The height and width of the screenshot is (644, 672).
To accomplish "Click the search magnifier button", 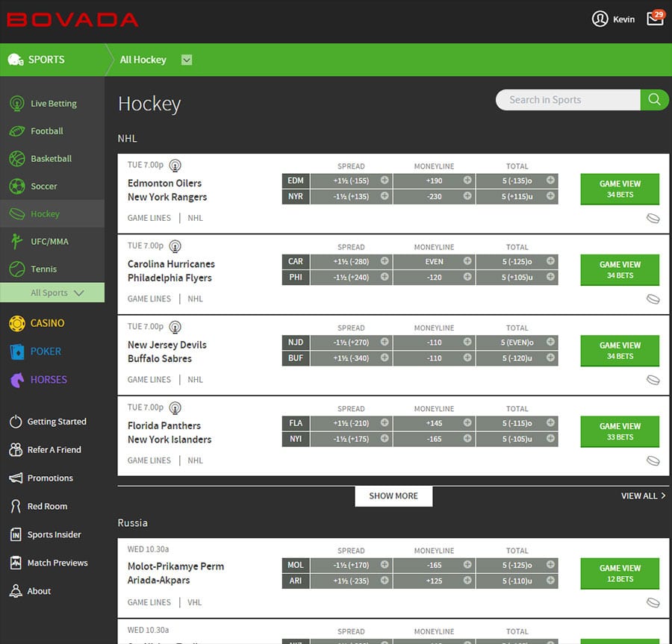I will pos(654,100).
